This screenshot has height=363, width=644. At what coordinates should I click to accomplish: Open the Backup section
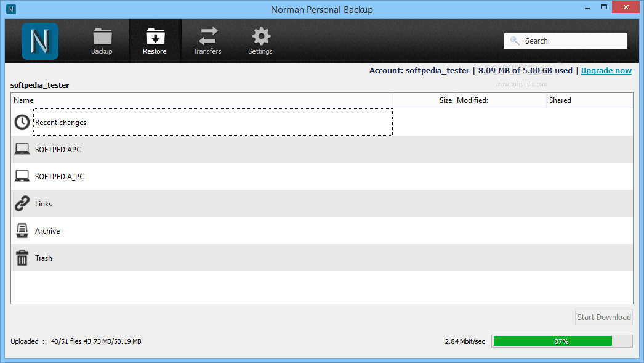102,41
